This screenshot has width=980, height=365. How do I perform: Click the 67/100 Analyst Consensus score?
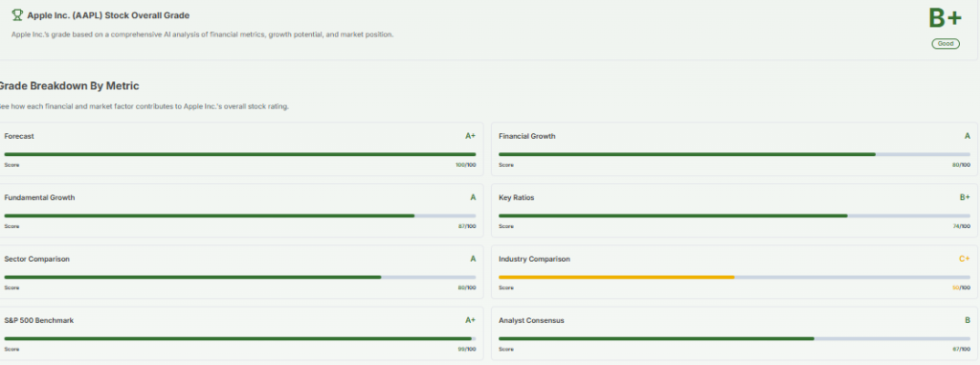pos(961,349)
